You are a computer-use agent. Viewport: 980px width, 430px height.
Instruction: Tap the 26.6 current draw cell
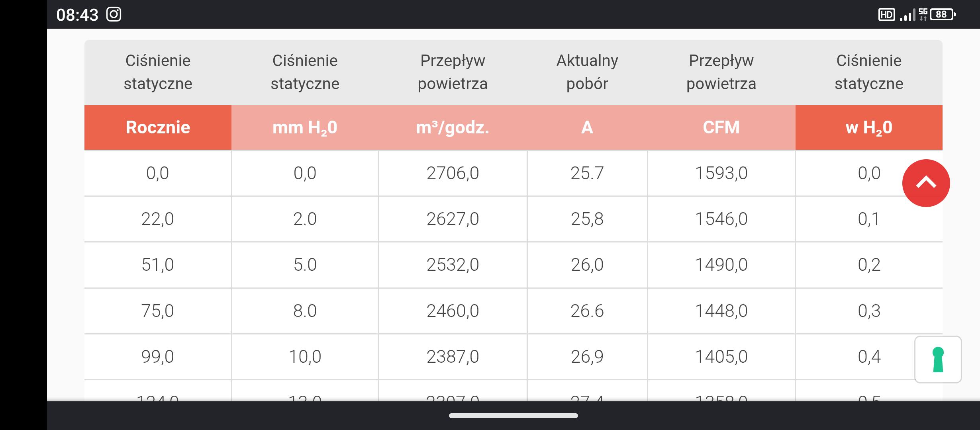click(x=587, y=311)
